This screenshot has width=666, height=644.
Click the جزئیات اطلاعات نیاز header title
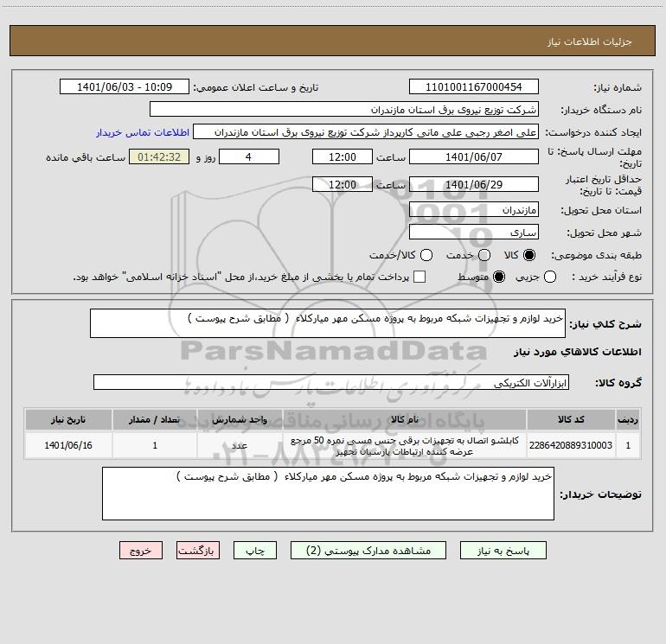point(589,41)
